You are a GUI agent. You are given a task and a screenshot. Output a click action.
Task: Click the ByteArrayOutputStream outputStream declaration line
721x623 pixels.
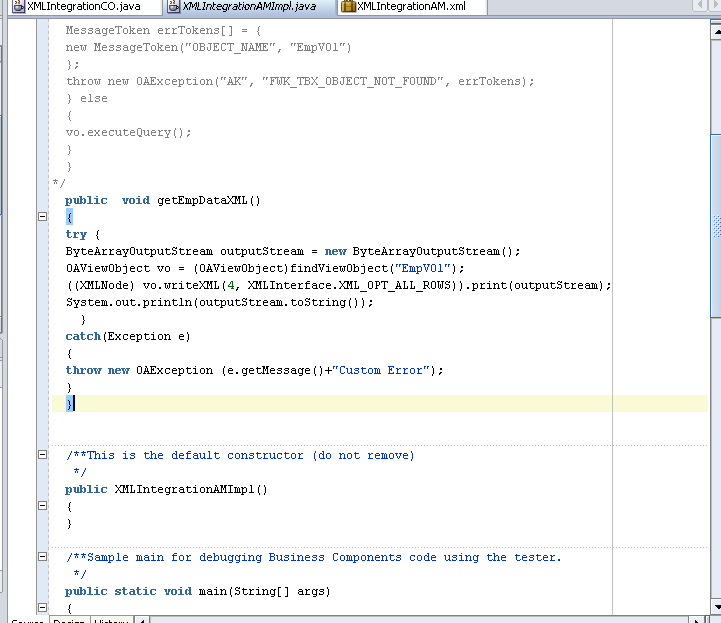click(x=293, y=251)
